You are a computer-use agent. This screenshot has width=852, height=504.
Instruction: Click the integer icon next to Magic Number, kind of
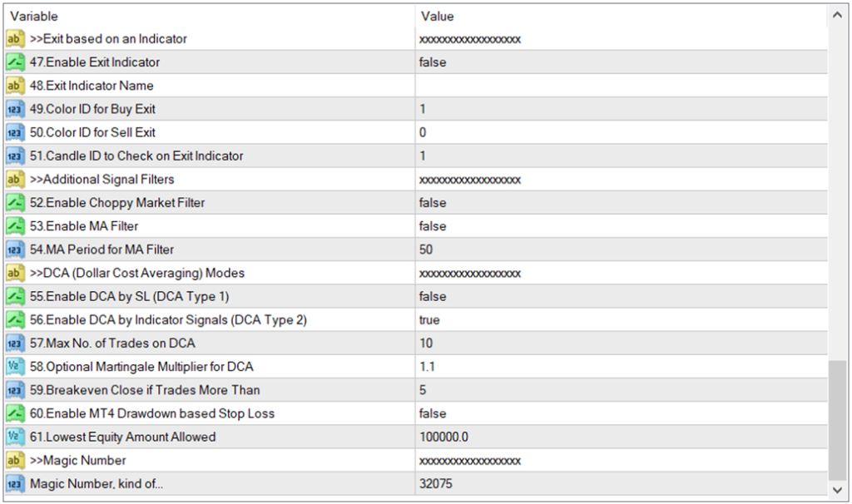pos(15,483)
